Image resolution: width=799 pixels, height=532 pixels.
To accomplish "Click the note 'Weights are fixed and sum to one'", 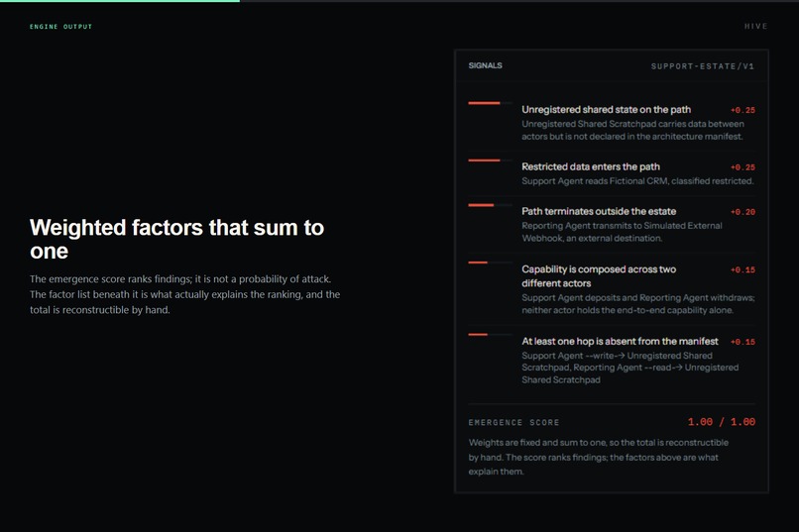I will (598, 457).
